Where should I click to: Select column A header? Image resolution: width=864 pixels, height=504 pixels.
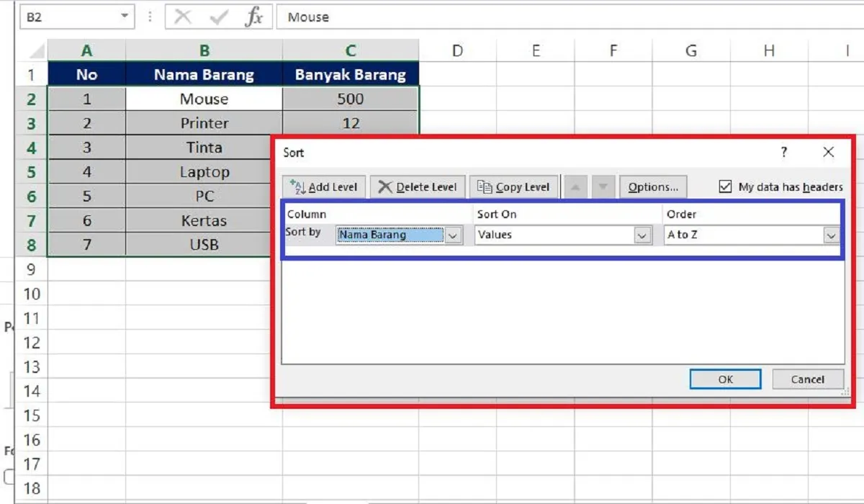(86, 50)
